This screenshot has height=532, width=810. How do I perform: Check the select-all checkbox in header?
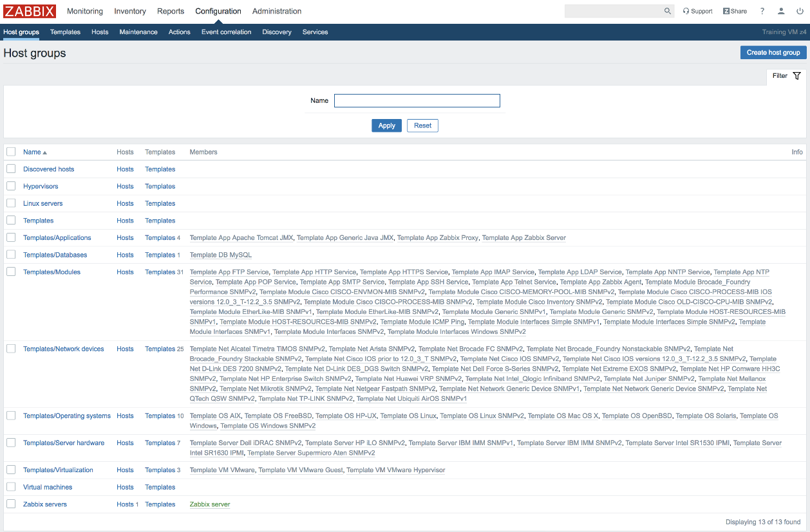pos(11,152)
